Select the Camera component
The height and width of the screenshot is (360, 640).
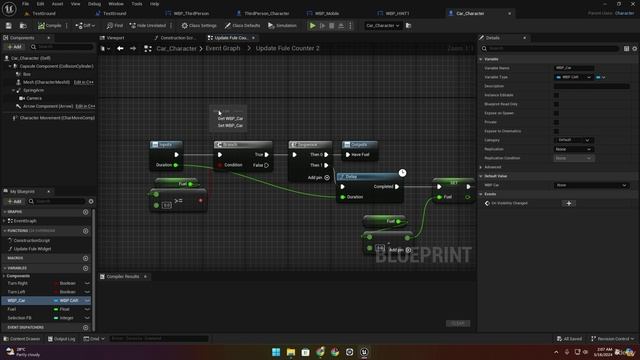coord(33,98)
